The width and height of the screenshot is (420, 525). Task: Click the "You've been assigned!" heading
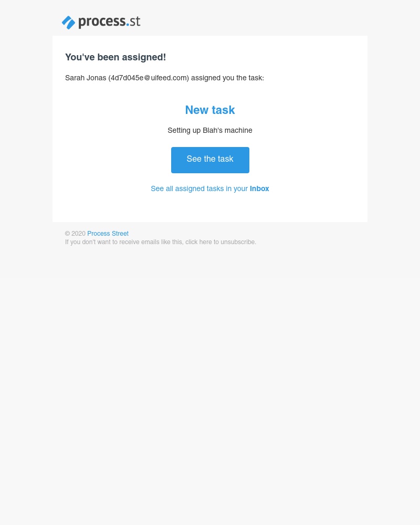(x=115, y=57)
